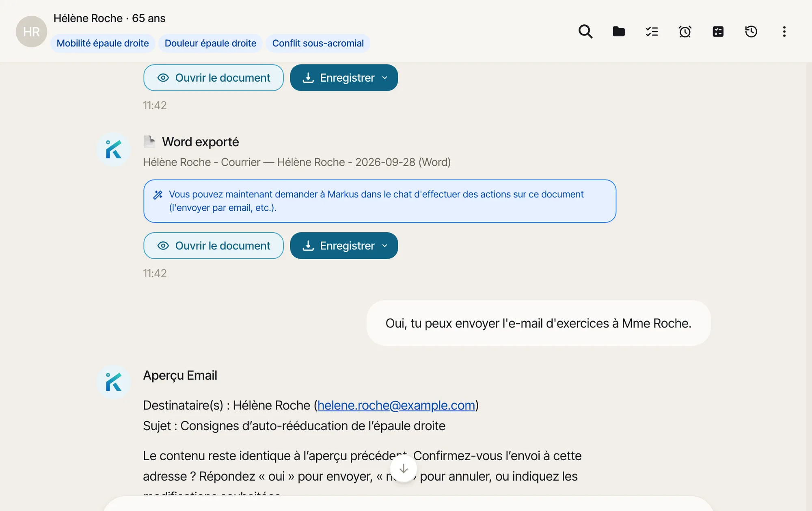
Task: Click the patient name Hélène Roche · 65 ans
Action: pos(110,18)
